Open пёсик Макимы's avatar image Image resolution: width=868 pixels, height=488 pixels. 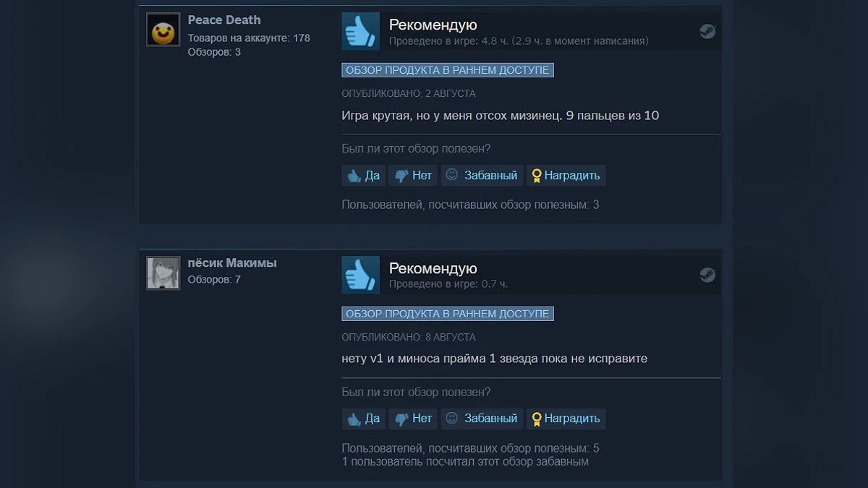coord(163,273)
